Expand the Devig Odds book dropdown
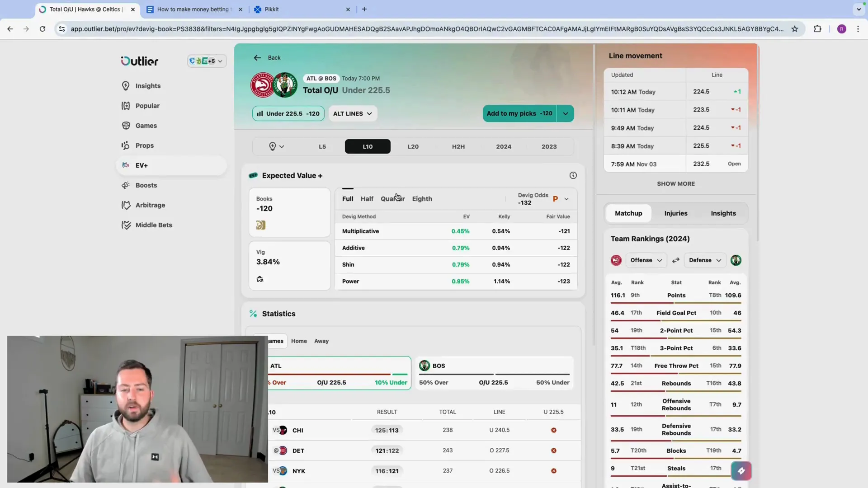The height and width of the screenshot is (488, 868). (x=566, y=199)
